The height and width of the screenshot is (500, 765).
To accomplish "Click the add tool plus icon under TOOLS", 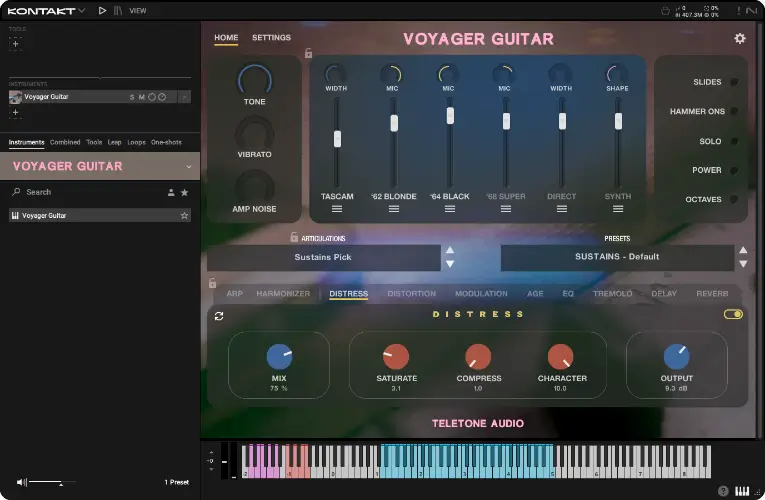I will point(16,44).
